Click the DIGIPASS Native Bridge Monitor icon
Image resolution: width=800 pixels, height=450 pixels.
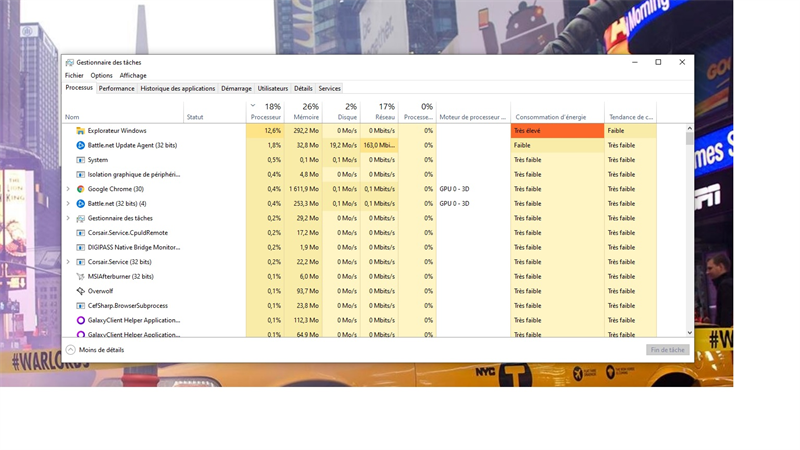click(80, 247)
